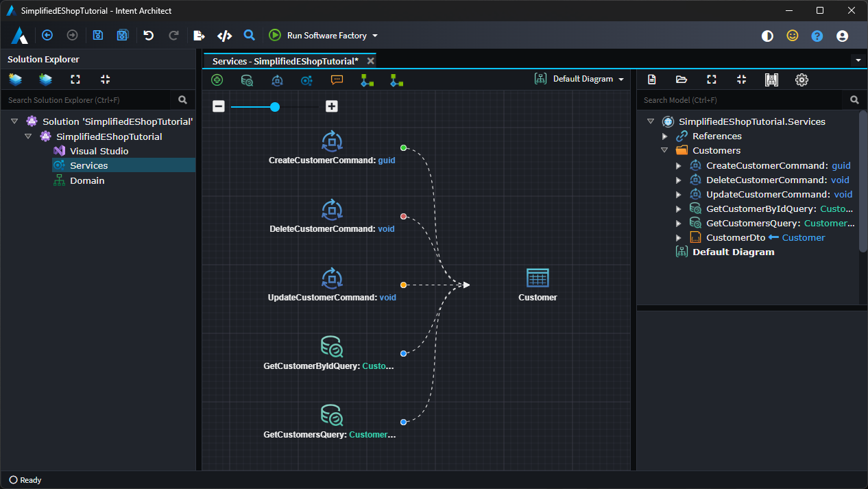Click the magnifier search icon in main toolbar
Screen dimensions: 868x489
(x=250, y=35)
